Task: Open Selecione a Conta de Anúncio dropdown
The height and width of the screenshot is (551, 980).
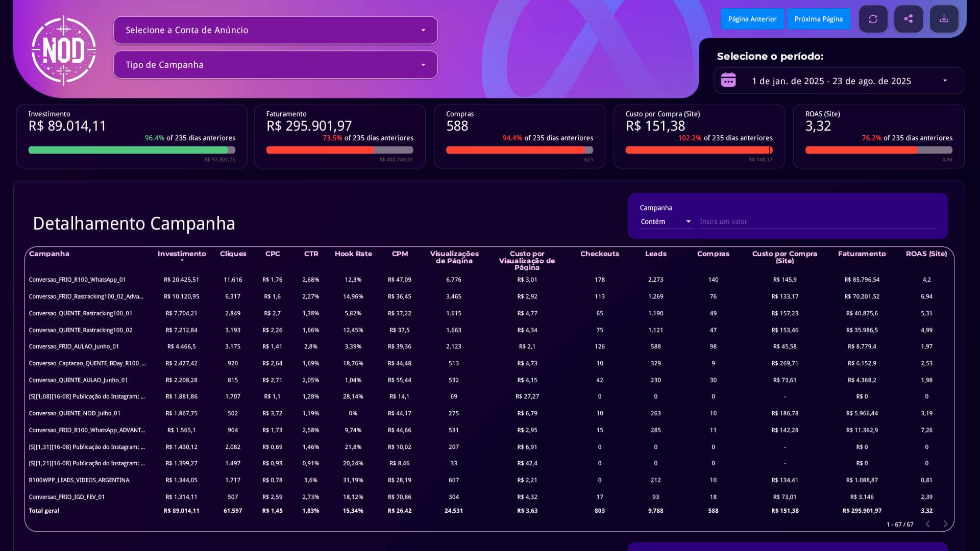Action: pos(276,30)
